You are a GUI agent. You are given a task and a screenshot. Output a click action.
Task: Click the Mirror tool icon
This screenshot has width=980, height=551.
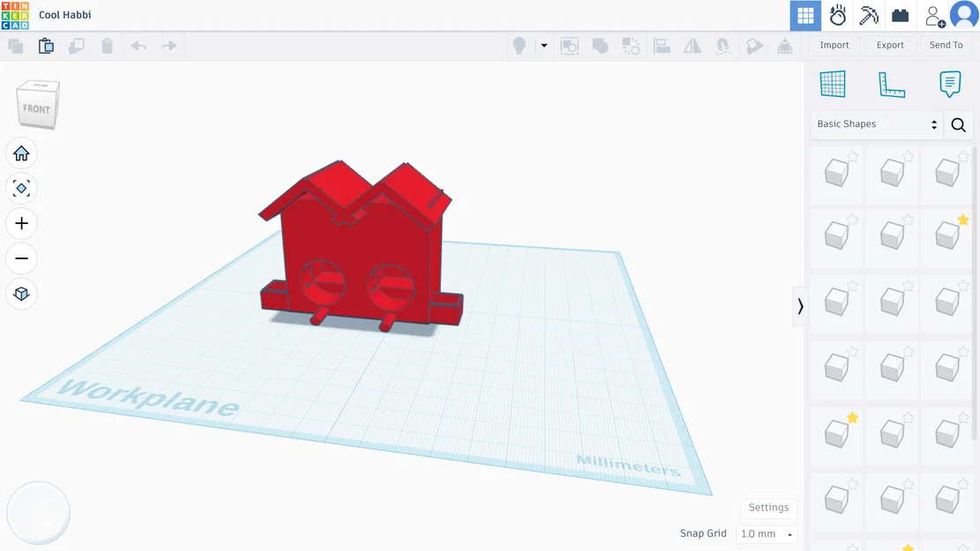coord(692,46)
